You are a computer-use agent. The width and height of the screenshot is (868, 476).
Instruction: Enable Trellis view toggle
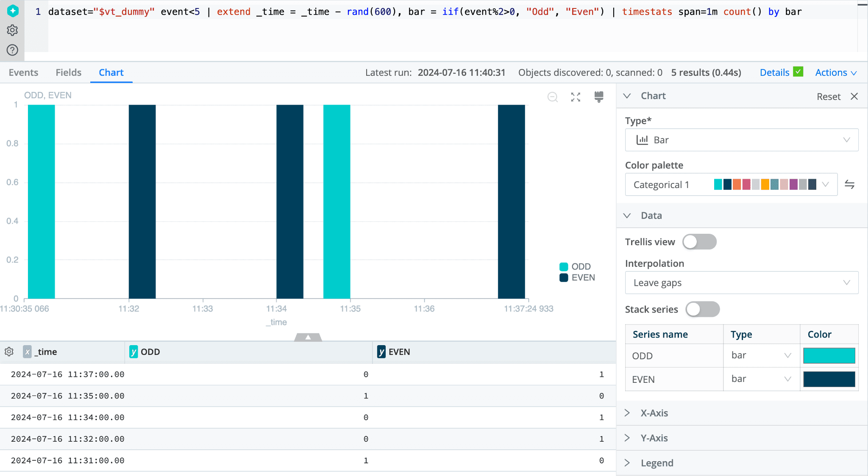tap(699, 242)
